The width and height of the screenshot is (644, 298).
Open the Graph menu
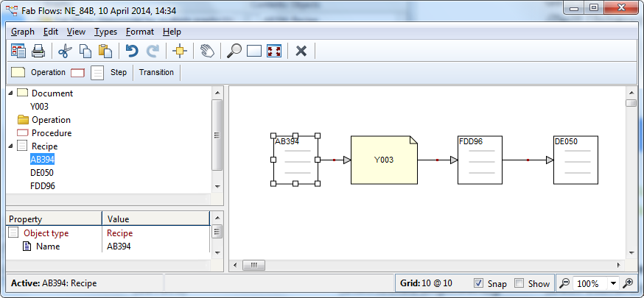click(x=23, y=32)
